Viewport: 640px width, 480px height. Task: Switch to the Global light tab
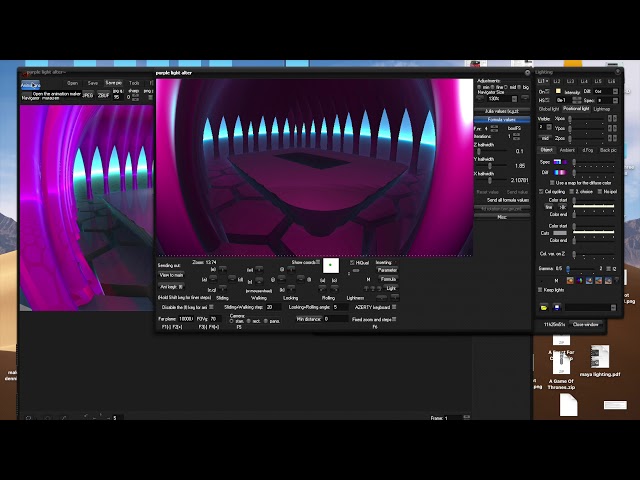point(549,109)
